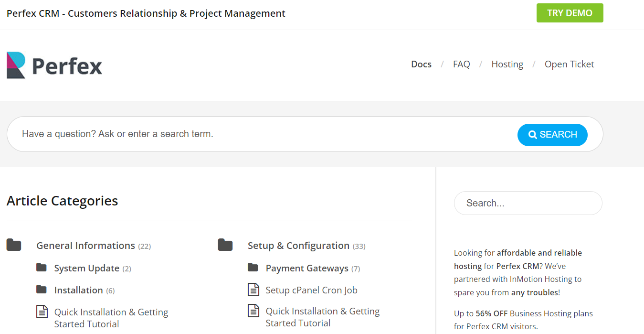Go to the FAQ page
644x334 pixels.
(461, 65)
